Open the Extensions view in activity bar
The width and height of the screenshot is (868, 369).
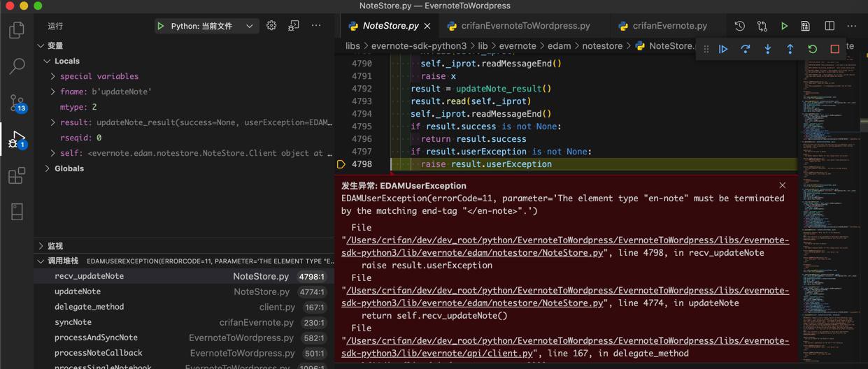pos(17,175)
